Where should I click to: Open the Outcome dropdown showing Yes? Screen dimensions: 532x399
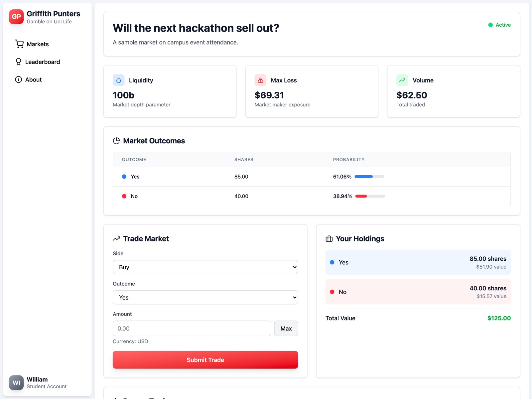coord(205,297)
